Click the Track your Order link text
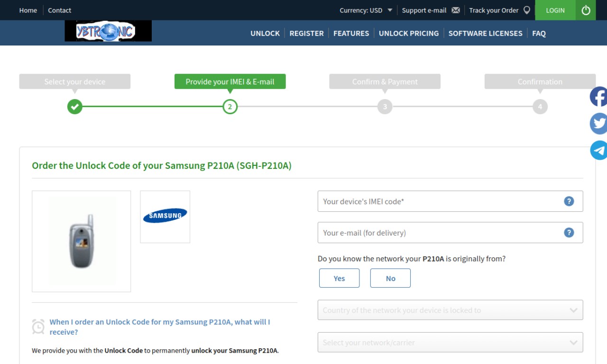This screenshot has width=607, height=364. coord(494,10)
